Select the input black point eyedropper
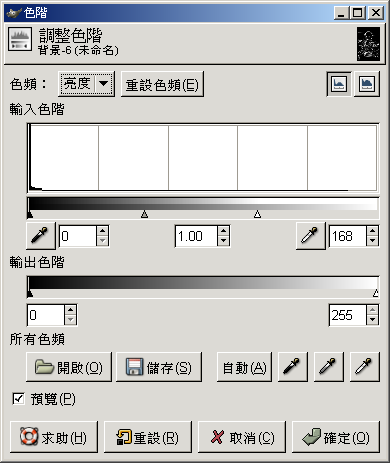 coord(41,236)
